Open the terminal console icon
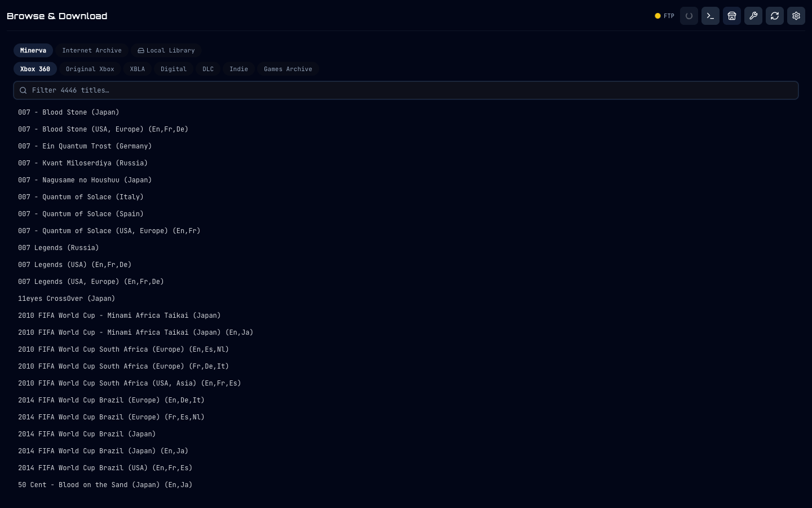This screenshot has width=812, height=508. coord(710,16)
